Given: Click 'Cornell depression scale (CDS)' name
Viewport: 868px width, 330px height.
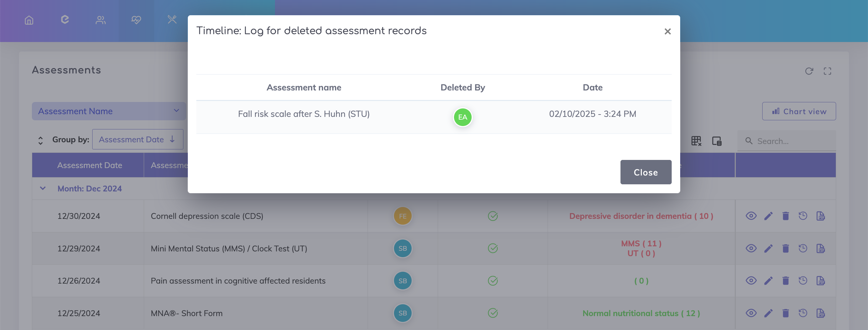Looking at the screenshot, I should 207,216.
